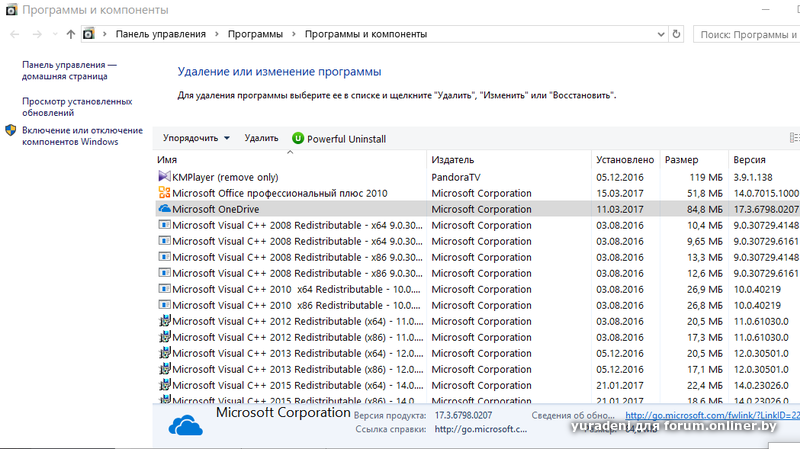Select the KMPlayer program icon
Screen dimensions: 800x449
click(x=165, y=177)
